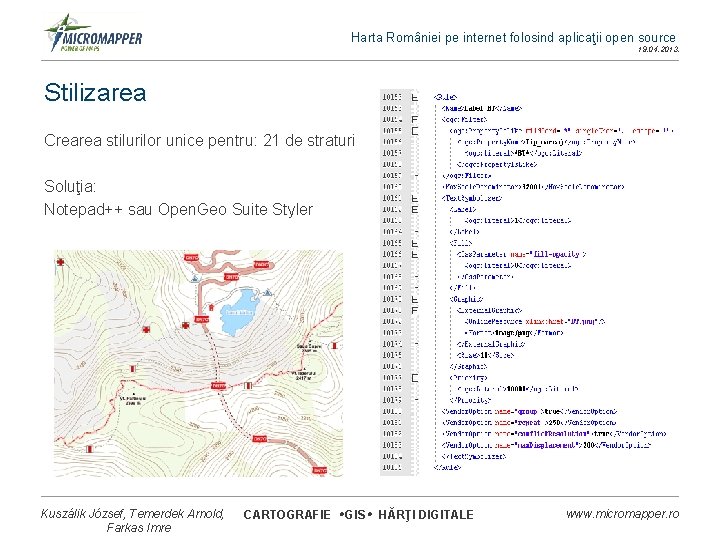The height and width of the screenshot is (540, 720).
Task: Click the Format image/png code line
Action: click(x=513, y=333)
